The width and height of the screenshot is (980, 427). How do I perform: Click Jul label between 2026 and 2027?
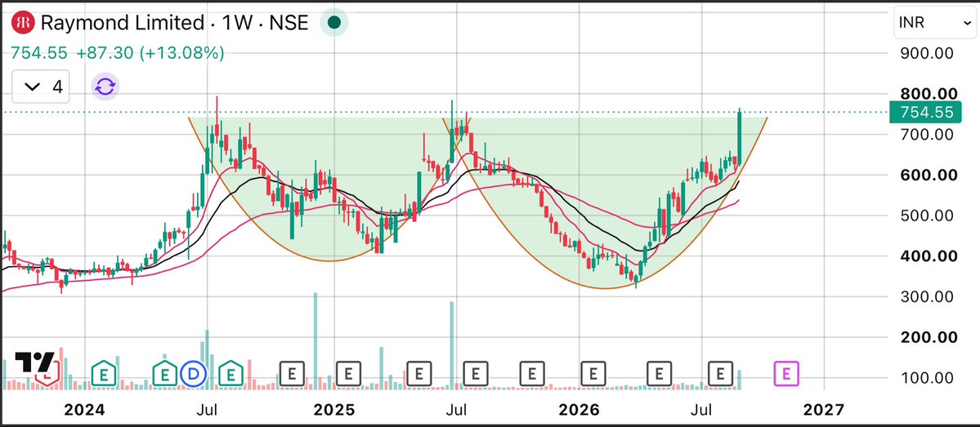[x=703, y=410]
